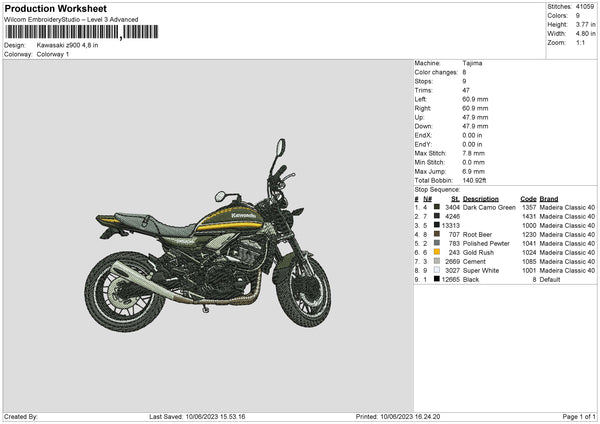The height and width of the screenshot is (424, 600).
Task: Click the Description column header
Action: [x=481, y=199]
